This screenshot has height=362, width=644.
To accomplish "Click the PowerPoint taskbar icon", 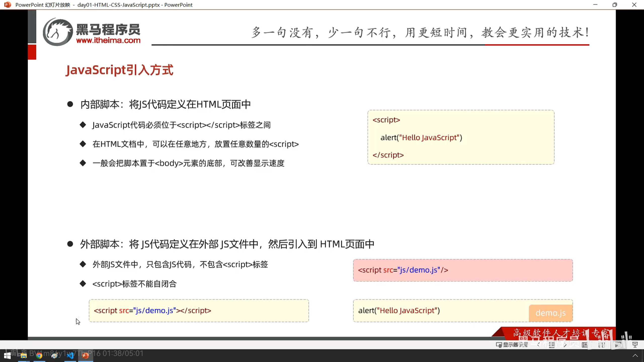I will point(86,355).
